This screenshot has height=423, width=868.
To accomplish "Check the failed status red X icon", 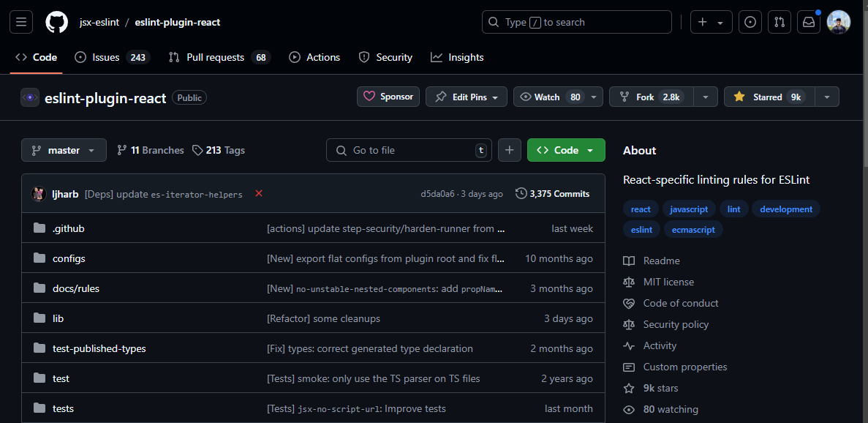I will click(259, 193).
